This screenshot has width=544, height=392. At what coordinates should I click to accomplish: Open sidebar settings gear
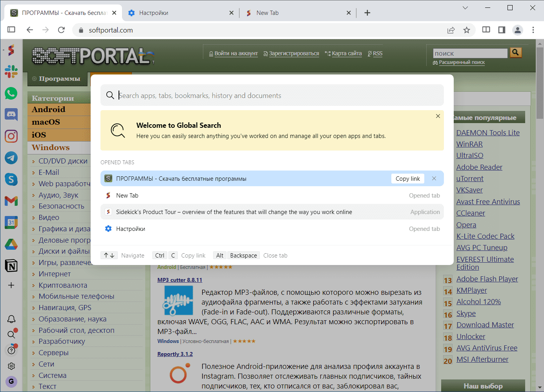[11, 366]
